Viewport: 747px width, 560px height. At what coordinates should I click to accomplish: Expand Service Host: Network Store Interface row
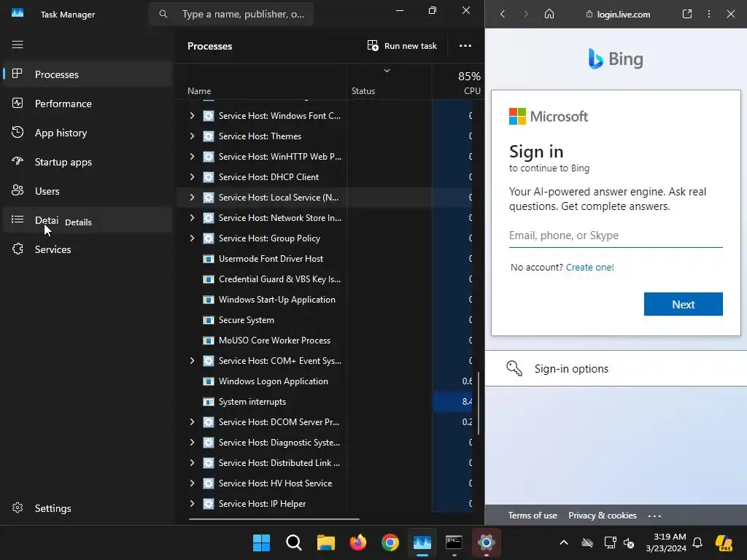click(192, 217)
